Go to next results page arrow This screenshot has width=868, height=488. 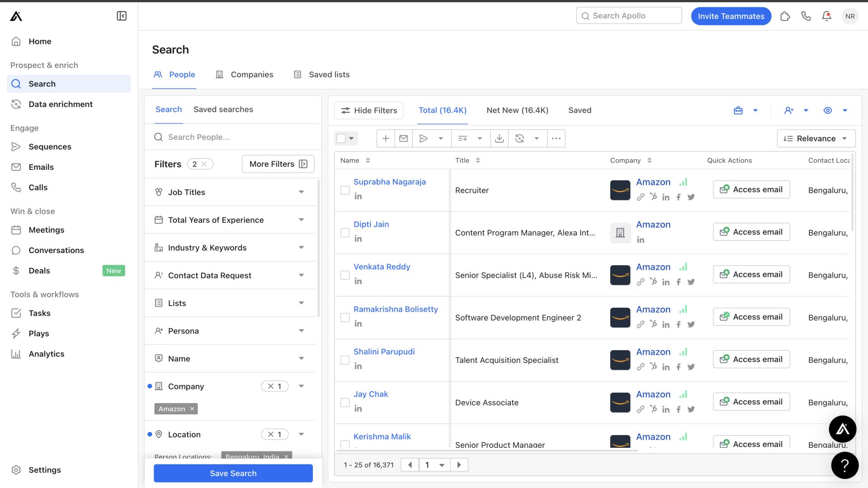tap(459, 465)
